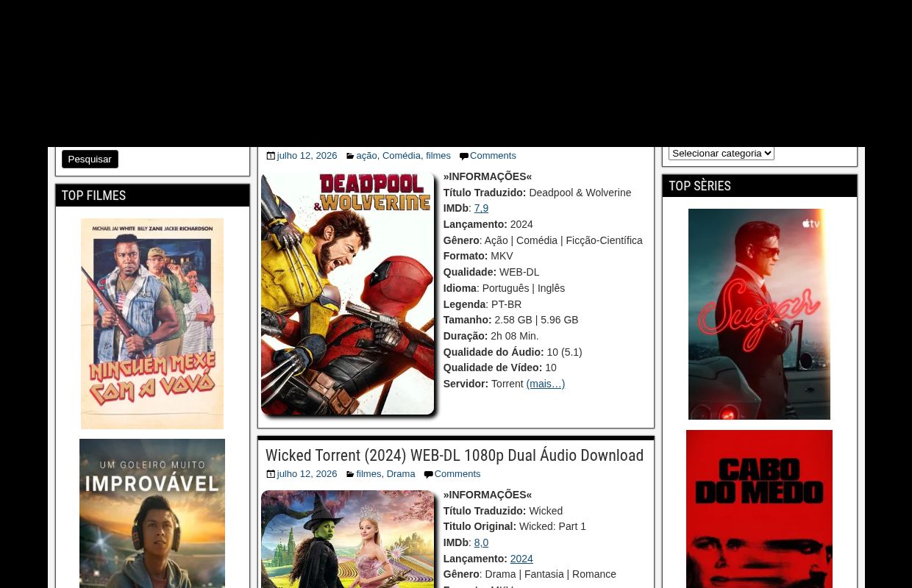Open the Deadpool & Wolverine poster thumbnail
Screen dimensions: 912x588
[x=347, y=293]
